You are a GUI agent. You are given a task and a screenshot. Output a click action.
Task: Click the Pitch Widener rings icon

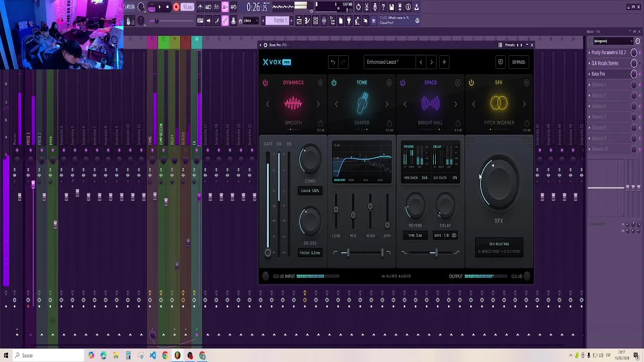[x=499, y=104]
